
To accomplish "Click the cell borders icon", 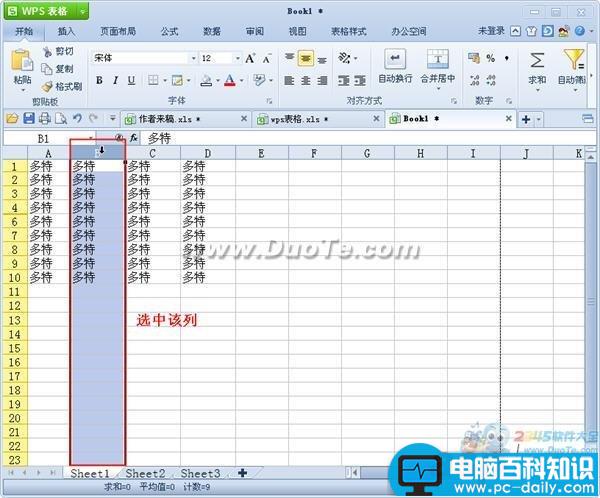I will (153, 80).
